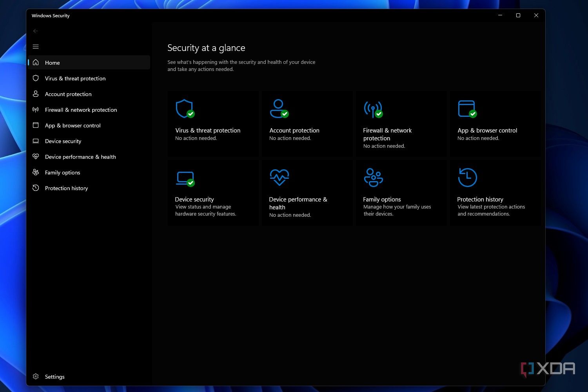The width and height of the screenshot is (588, 392).
Task: Choose App & browser control in sidebar
Action: 73,125
